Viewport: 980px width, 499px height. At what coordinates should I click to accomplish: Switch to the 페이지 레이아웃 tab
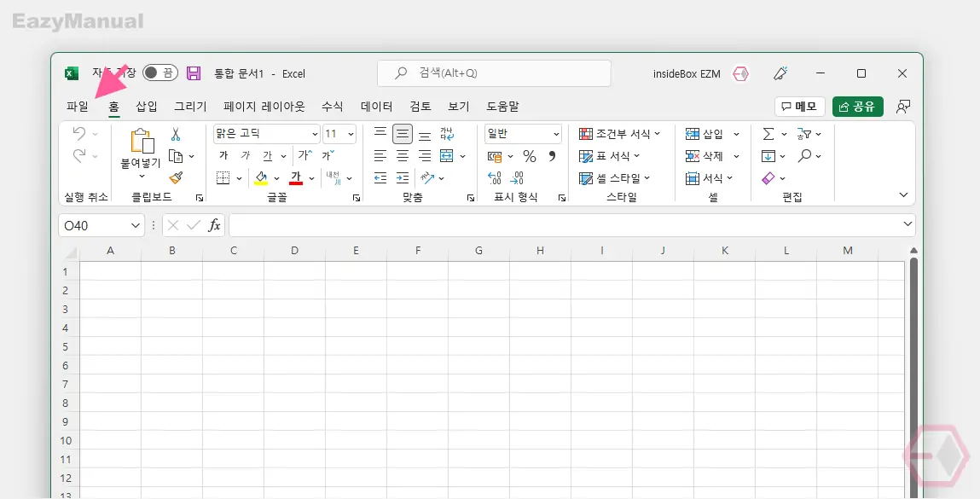click(264, 107)
